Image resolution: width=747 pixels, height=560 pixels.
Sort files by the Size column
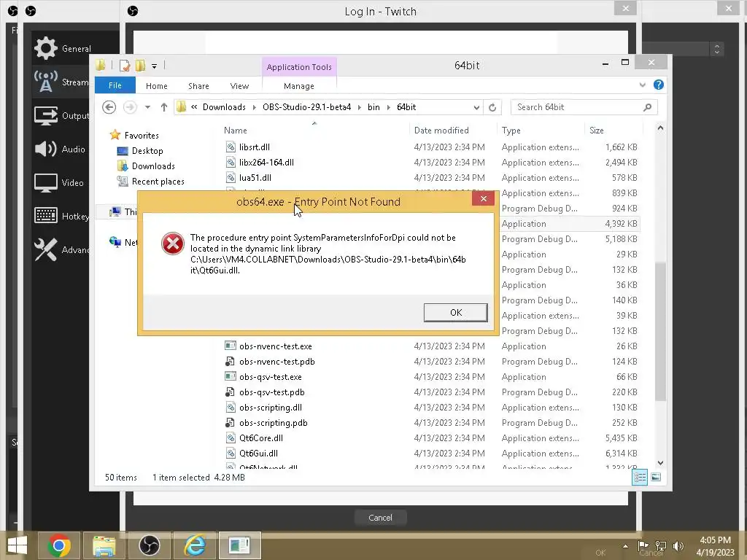pos(596,130)
